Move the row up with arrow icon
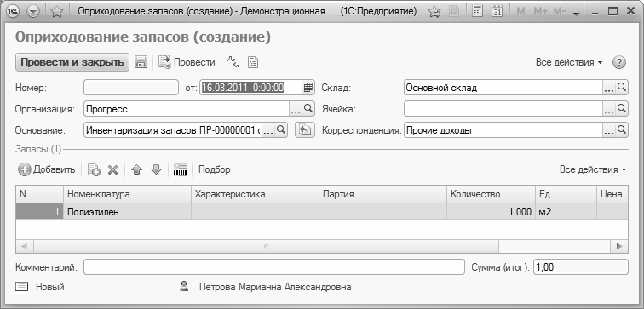 [137, 169]
